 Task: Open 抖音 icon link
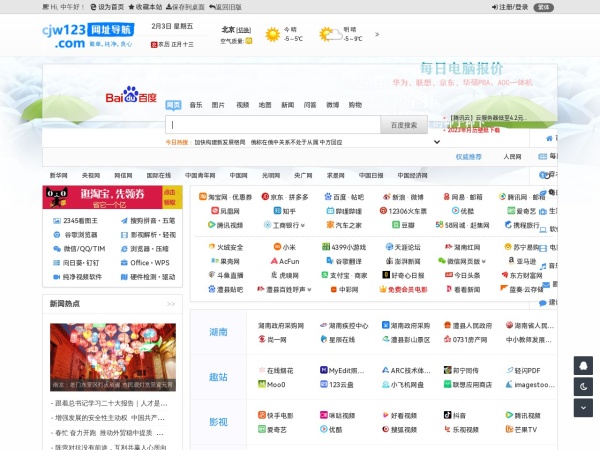click(x=447, y=415)
